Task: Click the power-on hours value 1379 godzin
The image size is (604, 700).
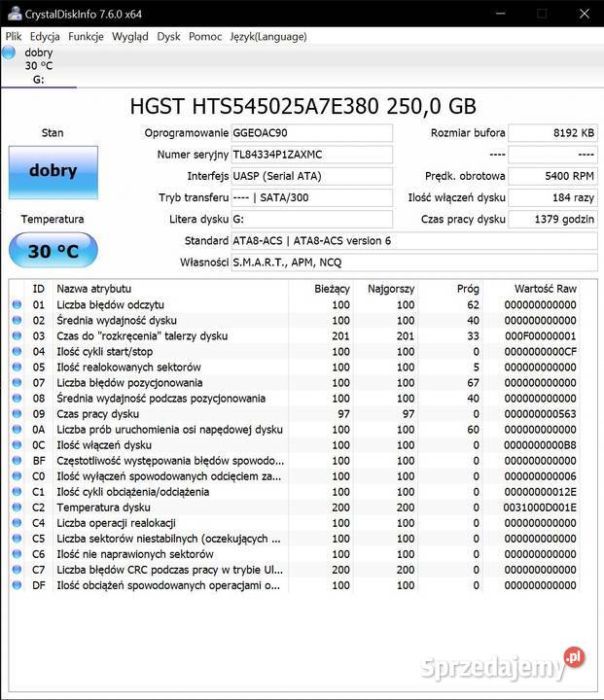Action: [553, 219]
